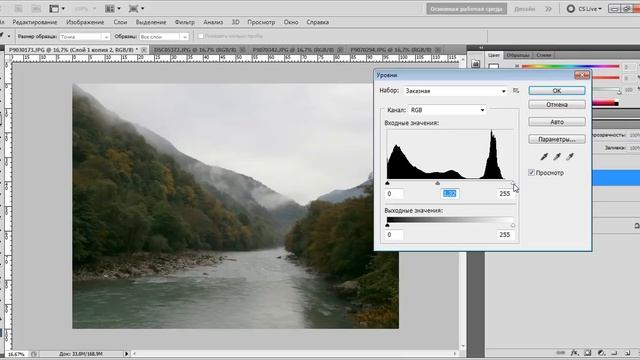Select the gray point eyedropper

[557, 156]
